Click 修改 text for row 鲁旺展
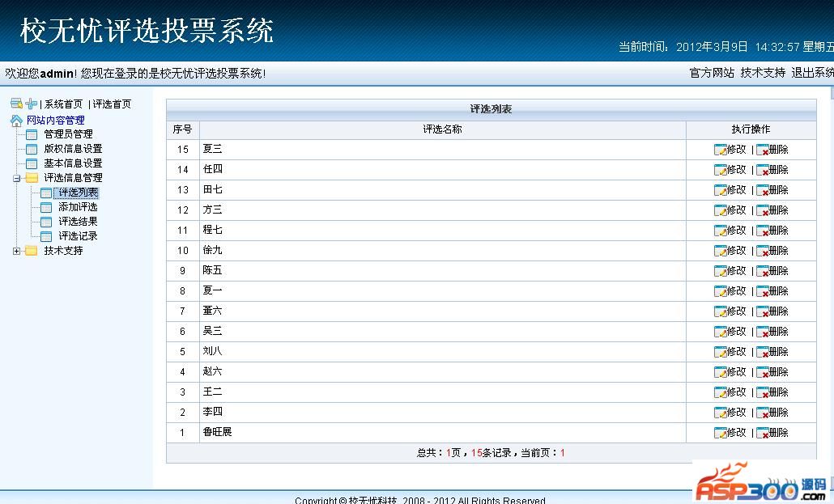The height and width of the screenshot is (504, 834). tap(737, 432)
